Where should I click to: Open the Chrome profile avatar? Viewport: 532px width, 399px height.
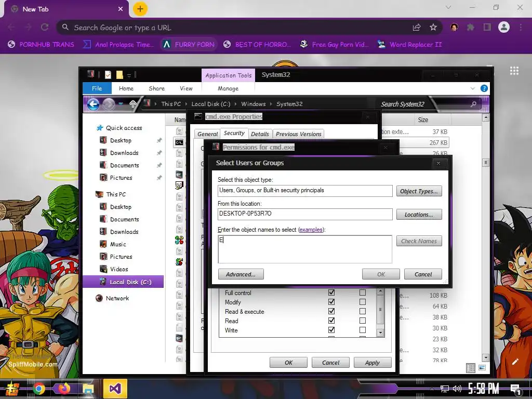click(504, 27)
